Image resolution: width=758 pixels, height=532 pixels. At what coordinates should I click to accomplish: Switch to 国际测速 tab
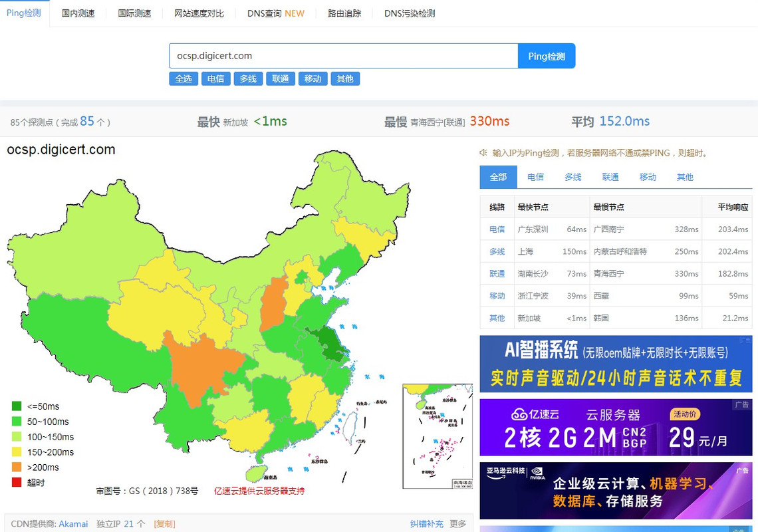pyautogui.click(x=134, y=13)
